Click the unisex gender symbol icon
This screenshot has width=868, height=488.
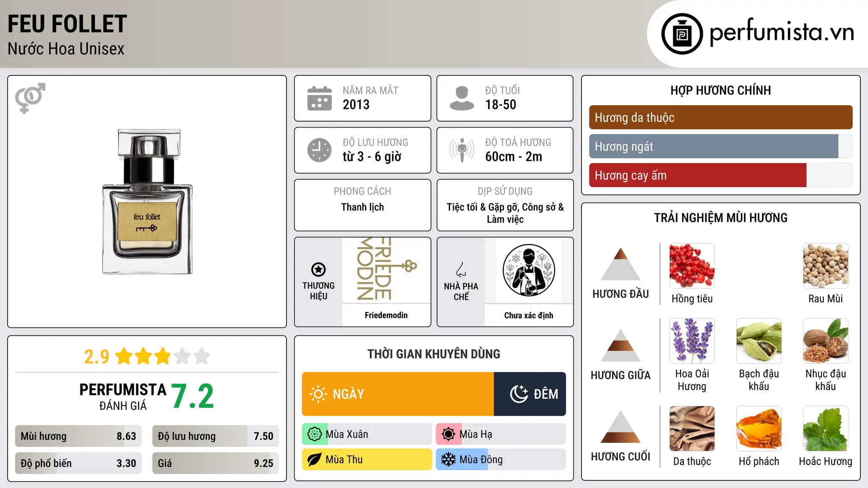coord(30,98)
